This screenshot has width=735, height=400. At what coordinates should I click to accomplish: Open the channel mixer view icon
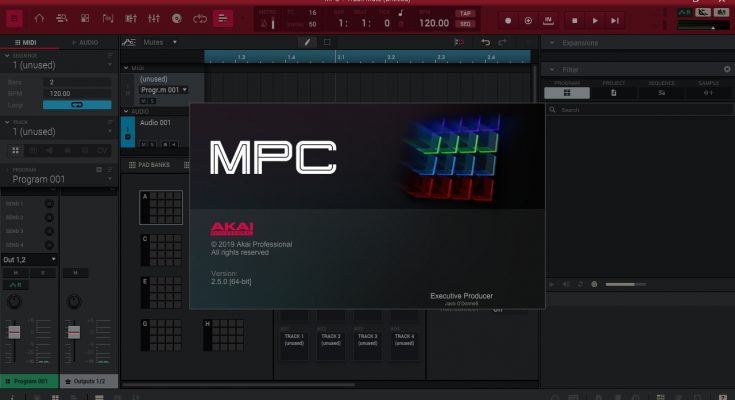point(154,18)
